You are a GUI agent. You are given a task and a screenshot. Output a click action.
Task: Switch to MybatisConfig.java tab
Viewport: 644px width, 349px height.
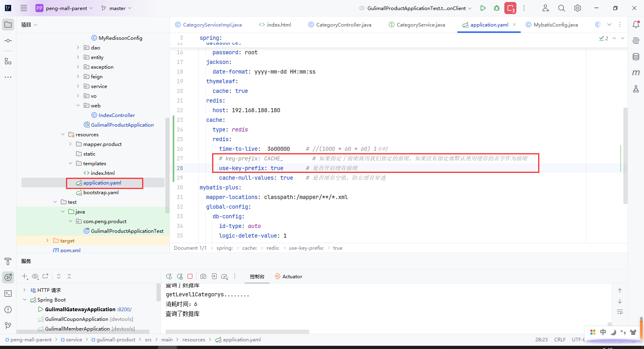pos(552,25)
